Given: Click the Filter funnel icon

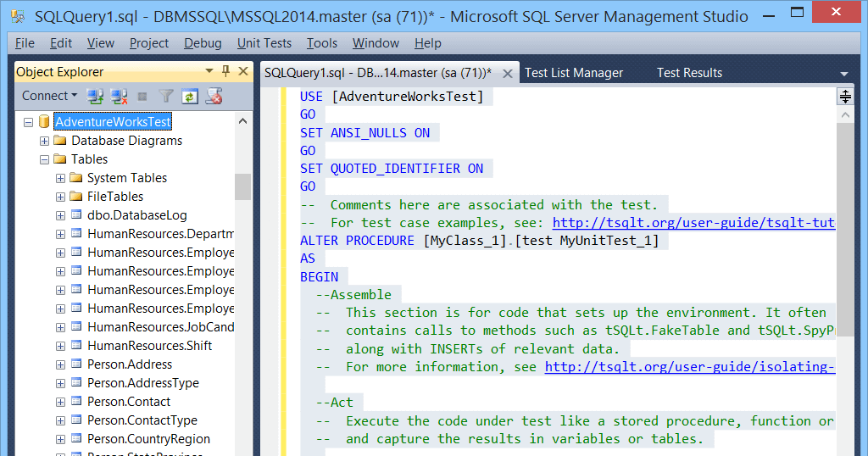Looking at the screenshot, I should [166, 97].
